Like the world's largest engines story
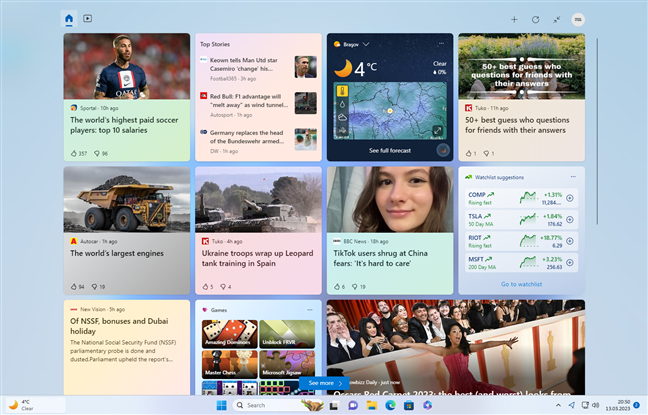This screenshot has width=648, height=415. pyautogui.click(x=77, y=286)
